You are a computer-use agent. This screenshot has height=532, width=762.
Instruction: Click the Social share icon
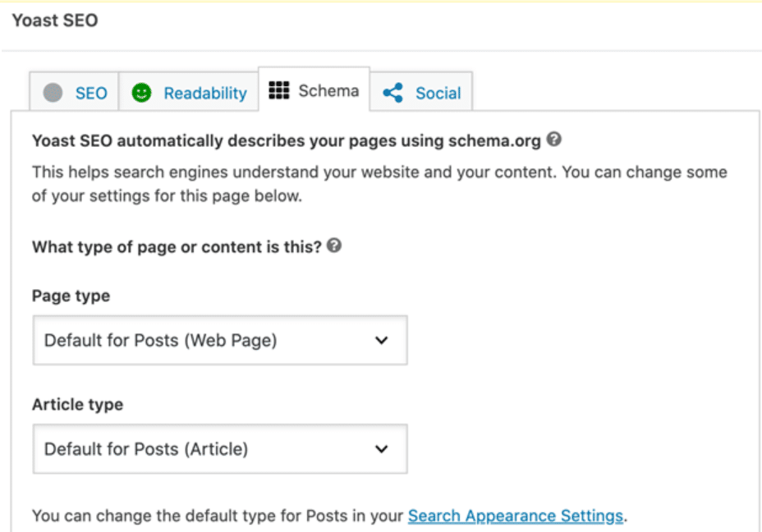[x=393, y=93]
